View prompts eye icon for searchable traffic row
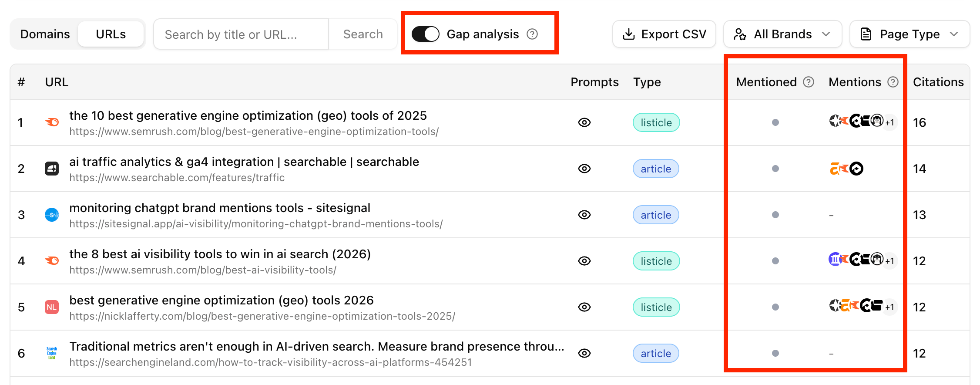The width and height of the screenshot is (980, 385). coord(584,169)
